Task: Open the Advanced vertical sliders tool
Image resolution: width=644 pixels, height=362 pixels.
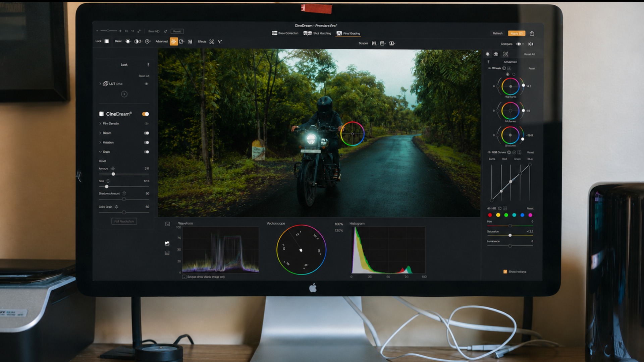Action: coord(190,42)
